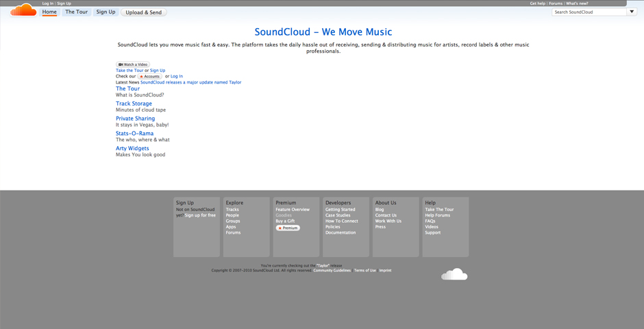The height and width of the screenshot is (329, 644).
Task: Select the Home tab
Action: (x=49, y=12)
